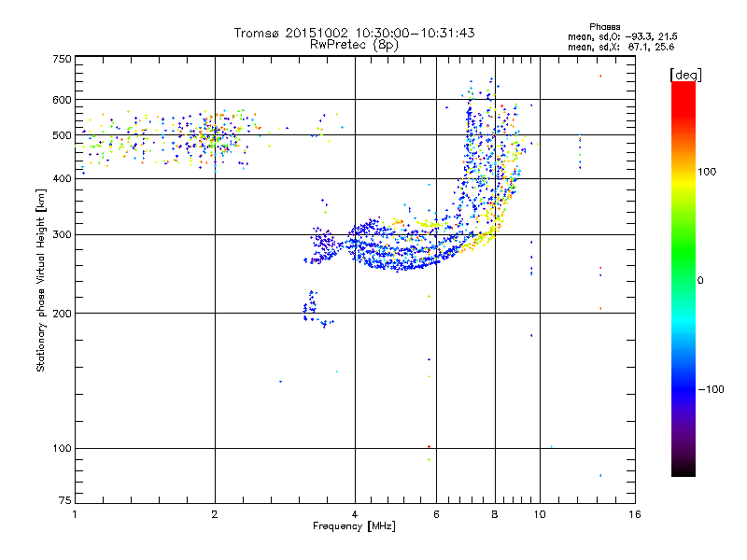
Task: Click the x-axis tick label '8'
Action: click(495, 514)
